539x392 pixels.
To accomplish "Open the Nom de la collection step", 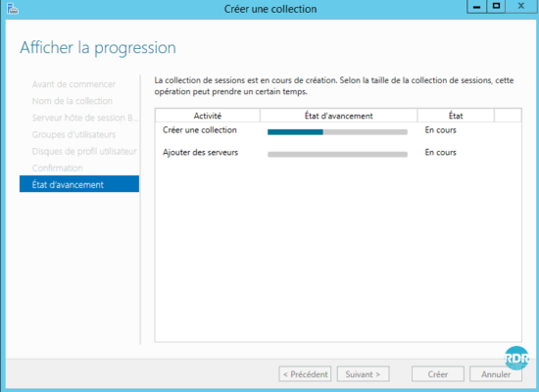I will (x=73, y=101).
